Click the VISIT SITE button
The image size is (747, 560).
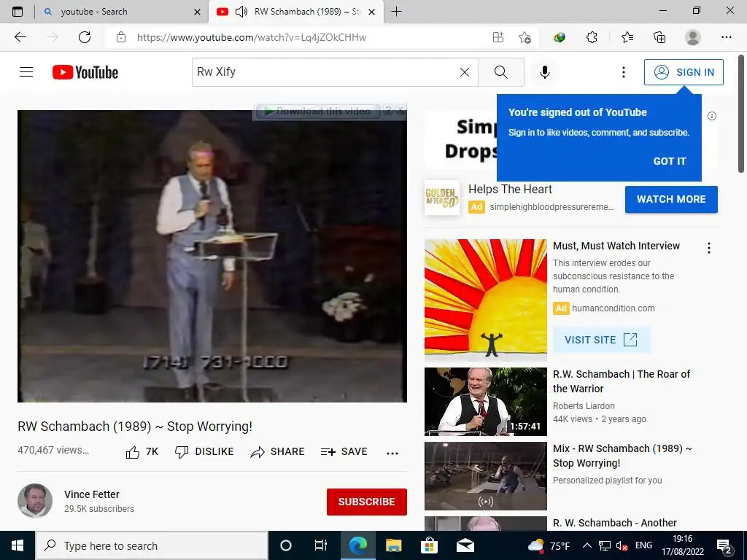pos(601,340)
